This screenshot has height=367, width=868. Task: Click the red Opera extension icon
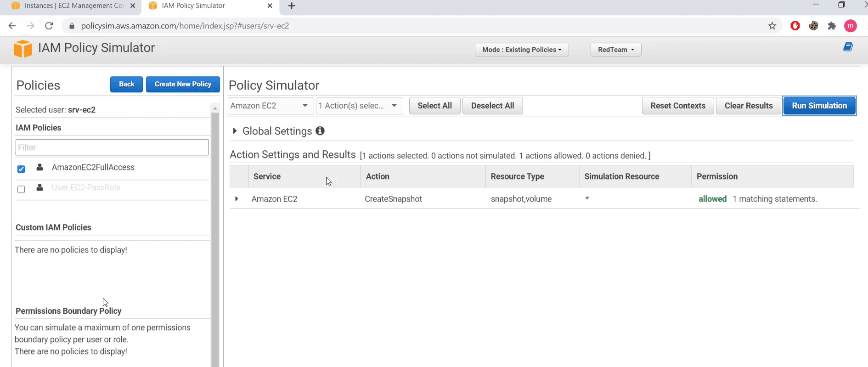(x=795, y=26)
